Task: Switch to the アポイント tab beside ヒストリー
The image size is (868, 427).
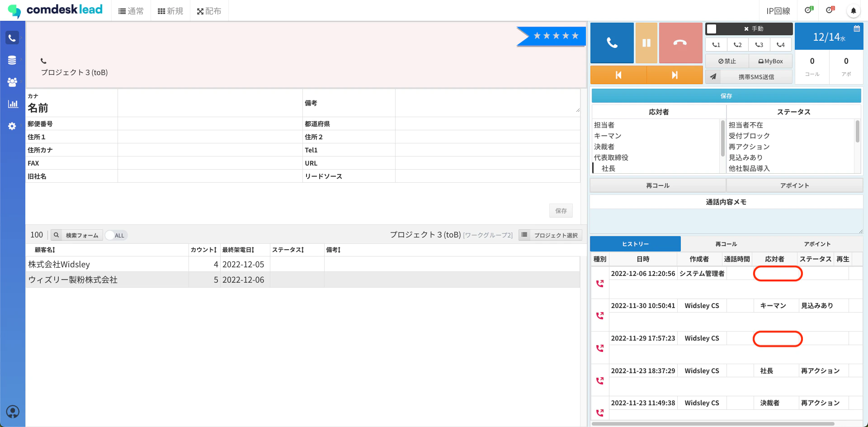Action: [x=817, y=244]
